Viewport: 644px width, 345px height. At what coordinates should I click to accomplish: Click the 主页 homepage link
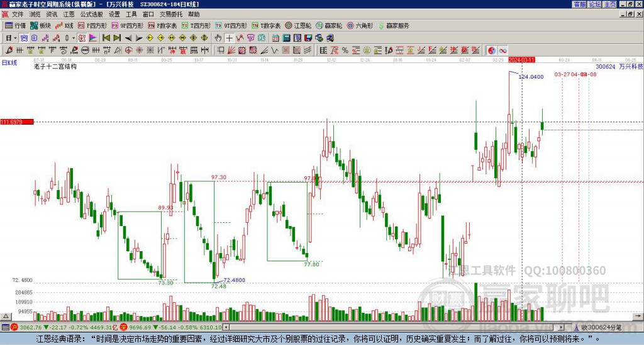pyautogui.click(x=609, y=4)
